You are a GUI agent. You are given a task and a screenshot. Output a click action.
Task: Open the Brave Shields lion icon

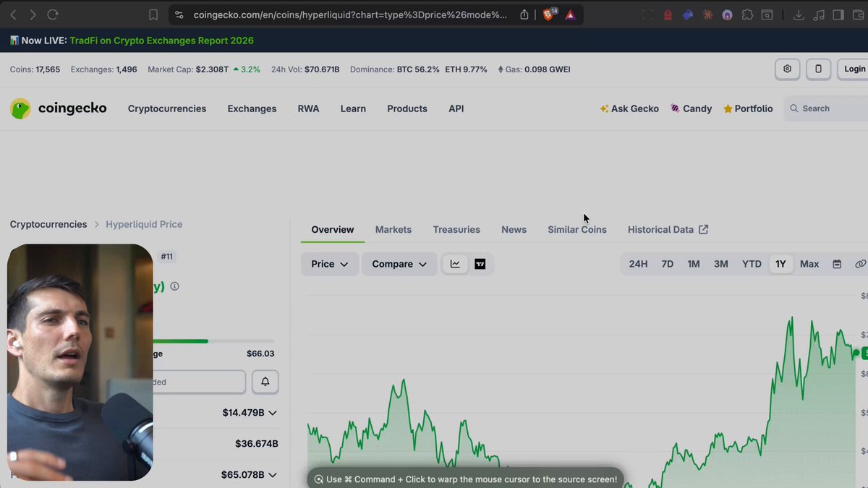[x=549, y=14]
